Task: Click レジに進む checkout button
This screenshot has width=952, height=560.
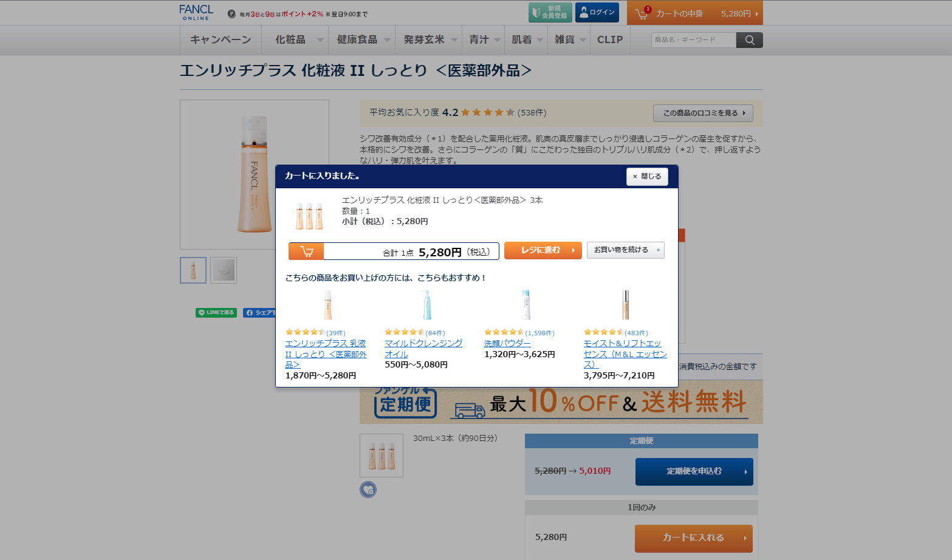Action: (543, 250)
